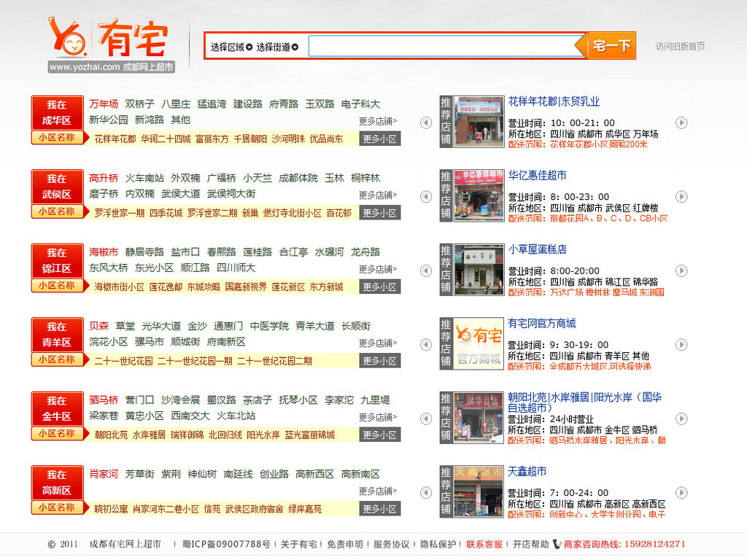The width and height of the screenshot is (747, 560).
Task: Click previous arrow beside 花样年花郡 store
Action: coord(426,122)
